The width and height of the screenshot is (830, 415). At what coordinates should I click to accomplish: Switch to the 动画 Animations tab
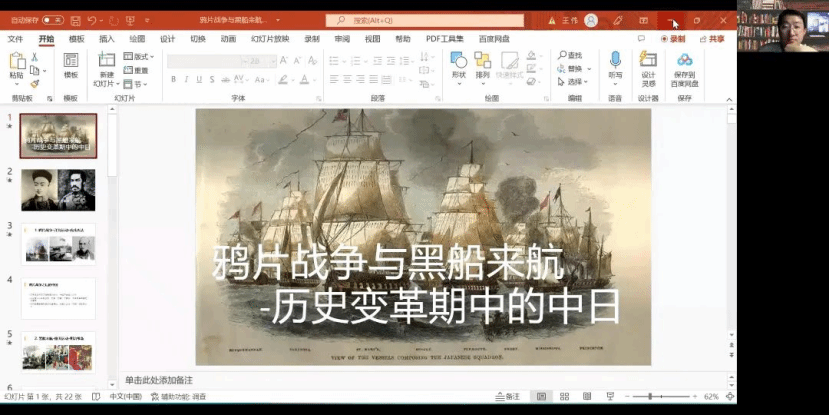[228, 39]
